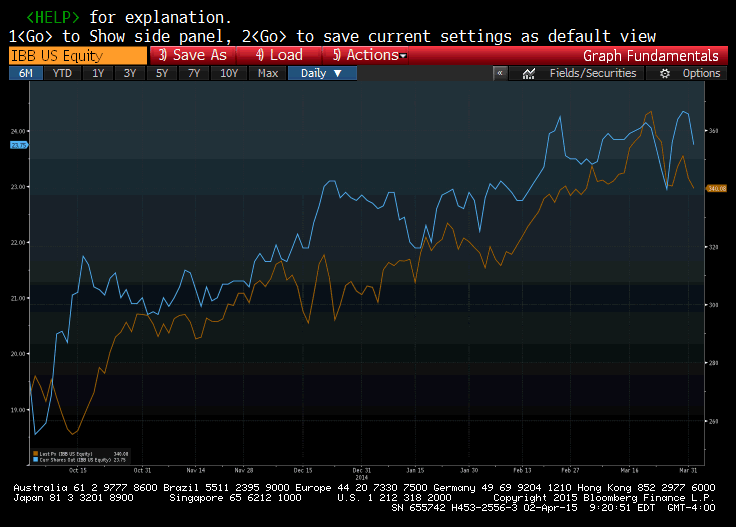Choose the 3Y time range
The height and width of the screenshot is (527, 736).
point(130,73)
